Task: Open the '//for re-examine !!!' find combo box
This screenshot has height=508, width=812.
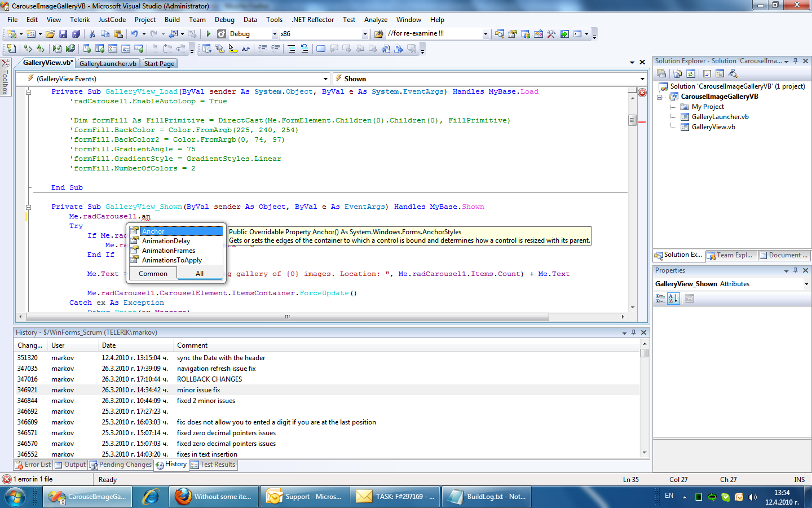Action: (x=486, y=34)
